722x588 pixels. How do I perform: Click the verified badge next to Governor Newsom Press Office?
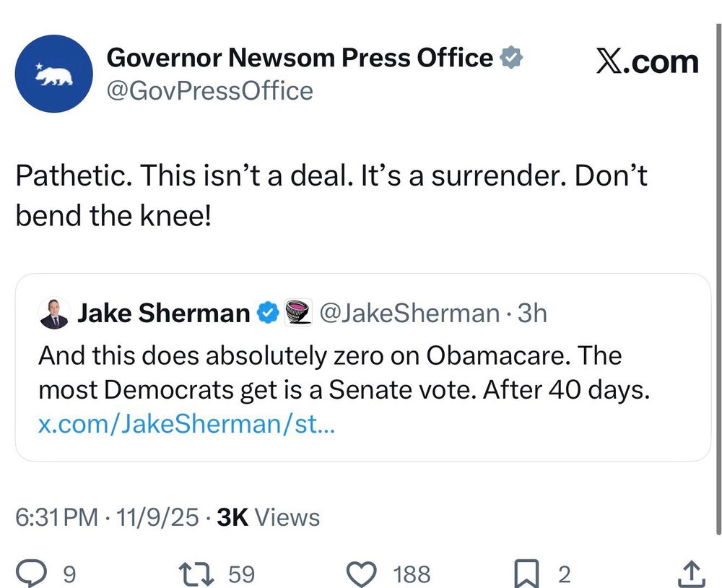[x=511, y=58]
